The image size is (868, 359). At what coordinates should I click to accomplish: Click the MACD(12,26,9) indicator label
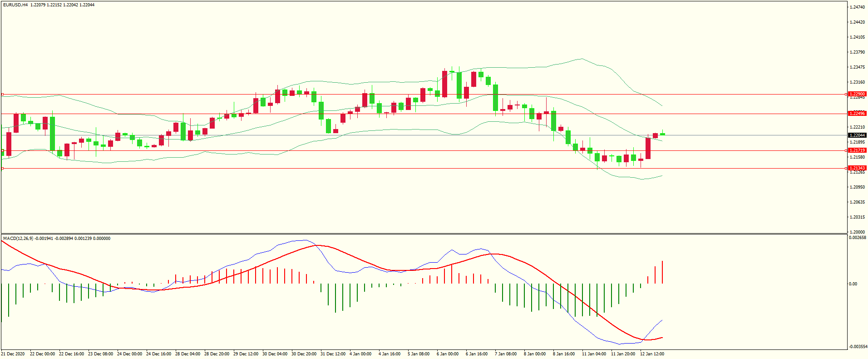[18, 239]
